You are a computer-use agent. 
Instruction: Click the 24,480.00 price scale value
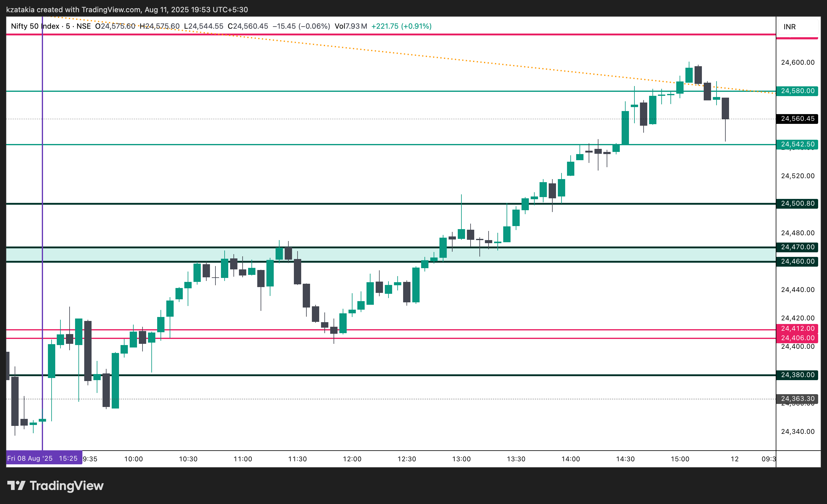tap(798, 233)
